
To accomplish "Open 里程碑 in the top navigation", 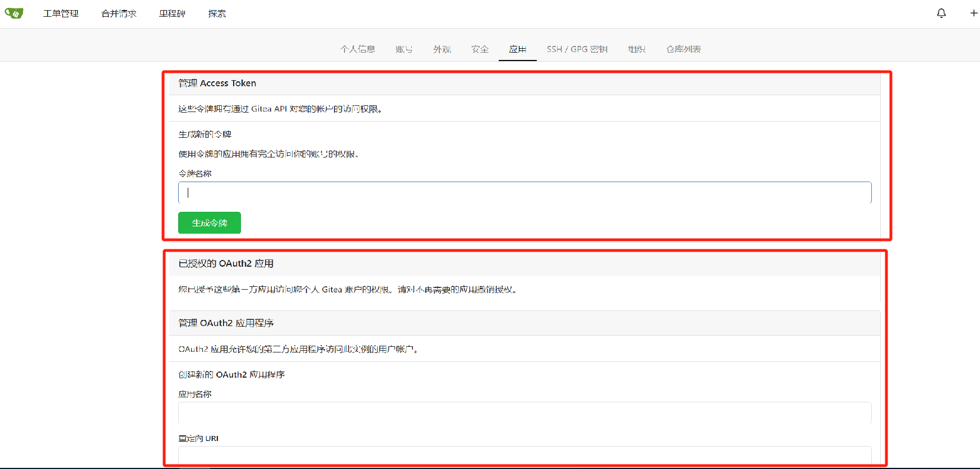I will [172, 13].
